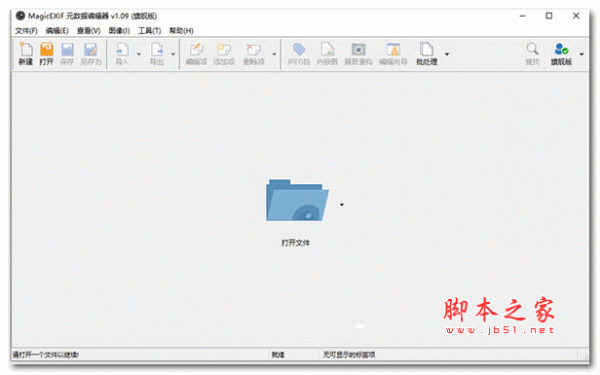
Task: Maximize the MagicEXIF window
Action: (x=549, y=16)
